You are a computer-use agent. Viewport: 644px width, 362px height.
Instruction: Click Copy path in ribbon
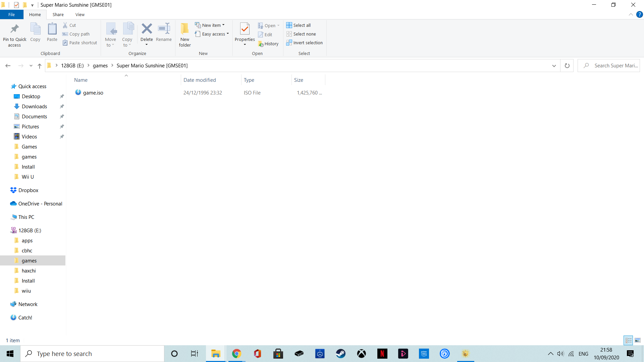tap(76, 34)
